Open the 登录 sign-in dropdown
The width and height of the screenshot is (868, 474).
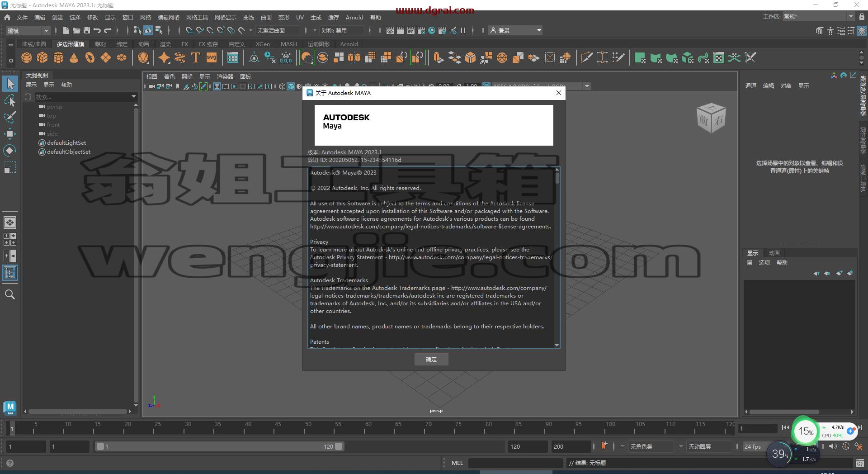click(x=516, y=30)
